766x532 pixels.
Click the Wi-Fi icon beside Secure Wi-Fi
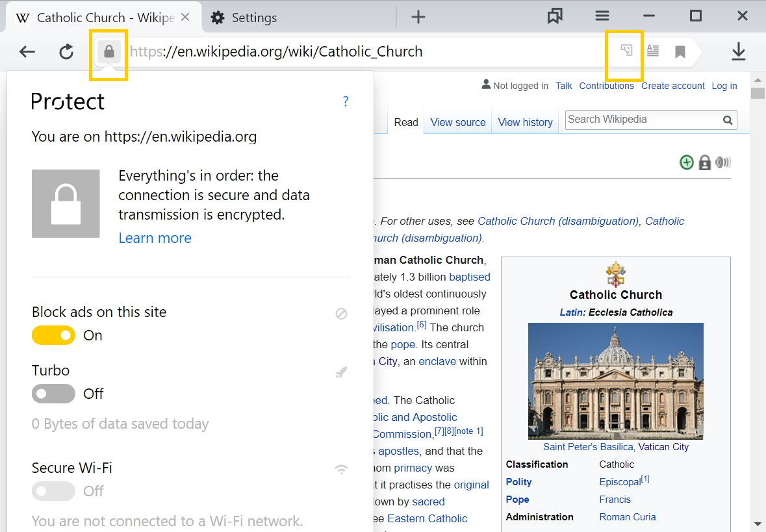[342, 470]
